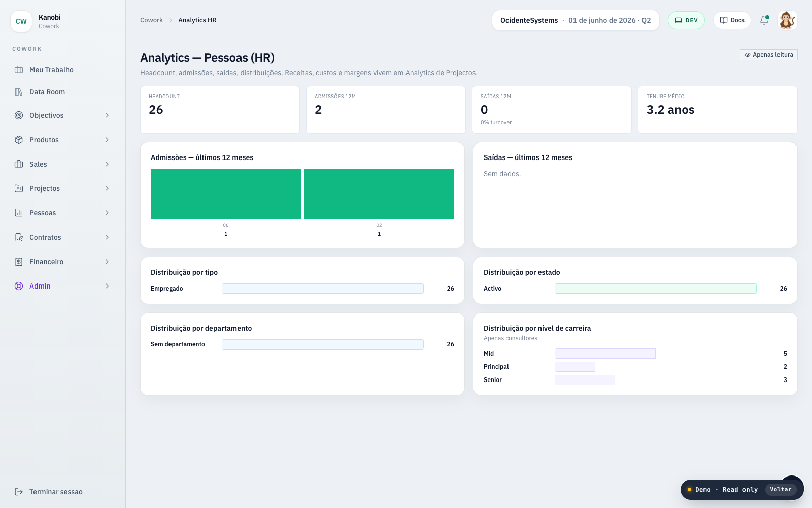Open the OcidenteSystems date selector

pyautogui.click(x=576, y=20)
